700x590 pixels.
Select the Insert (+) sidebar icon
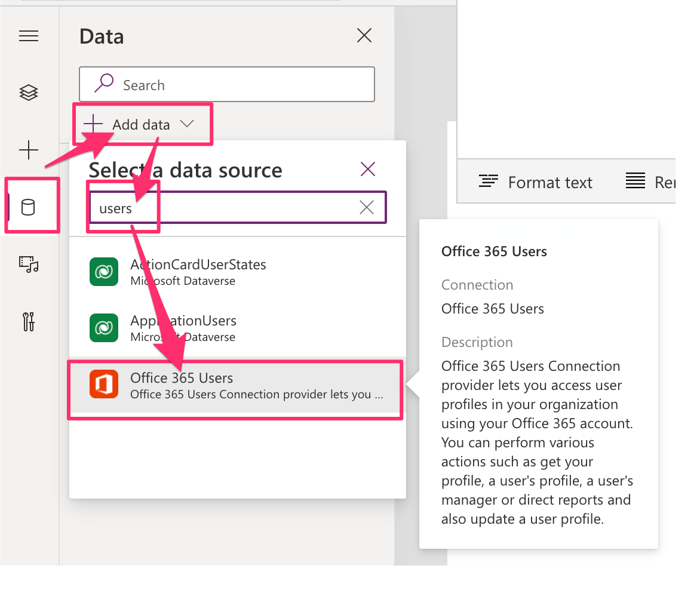click(29, 150)
